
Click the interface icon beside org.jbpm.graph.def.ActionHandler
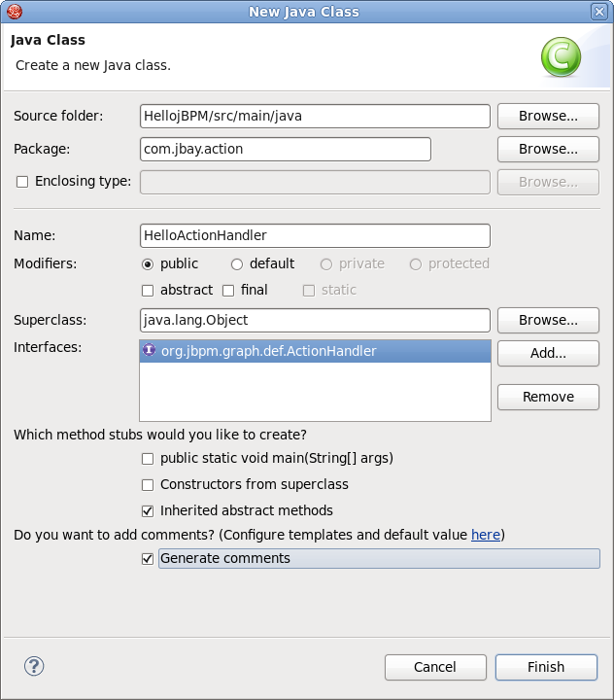(x=149, y=350)
